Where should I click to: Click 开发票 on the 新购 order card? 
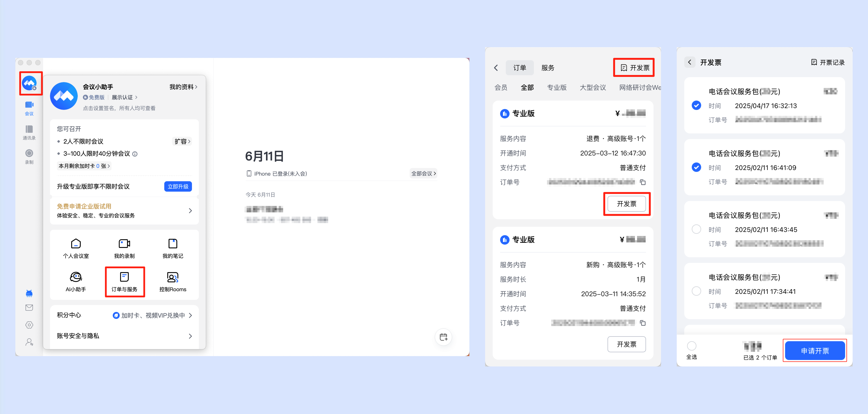coord(626,344)
